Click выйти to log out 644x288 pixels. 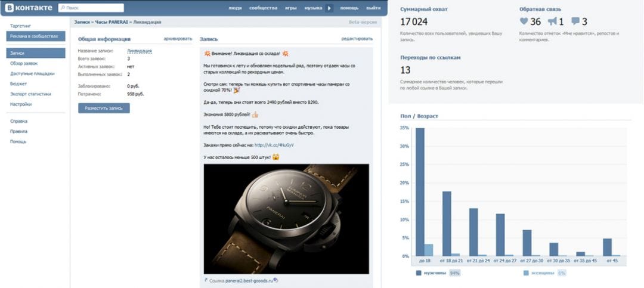click(x=373, y=8)
